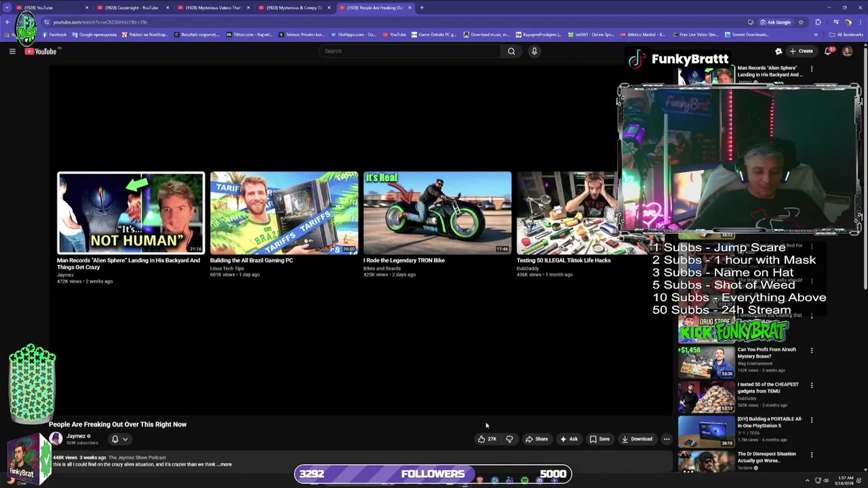868x488 pixels.
Task: Click the YouTube search field
Action: click(410, 51)
